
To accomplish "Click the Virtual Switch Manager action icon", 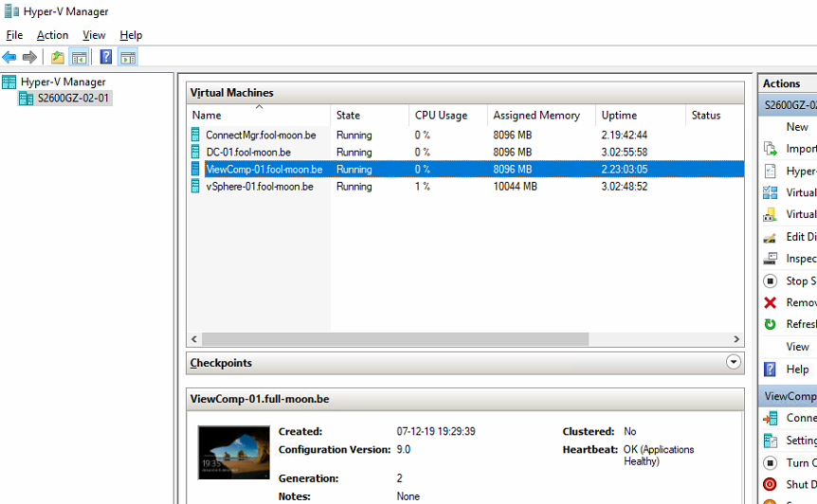I will coord(771,192).
